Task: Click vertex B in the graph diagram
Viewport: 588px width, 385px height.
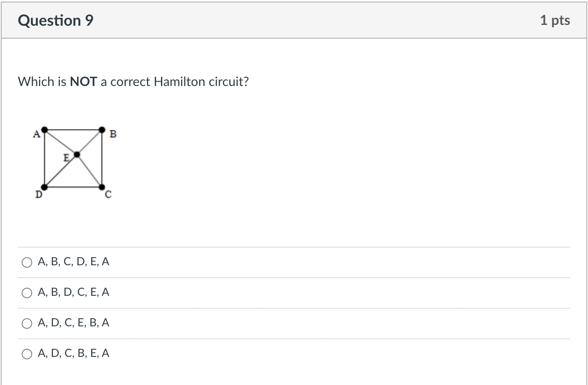Action: (102, 129)
